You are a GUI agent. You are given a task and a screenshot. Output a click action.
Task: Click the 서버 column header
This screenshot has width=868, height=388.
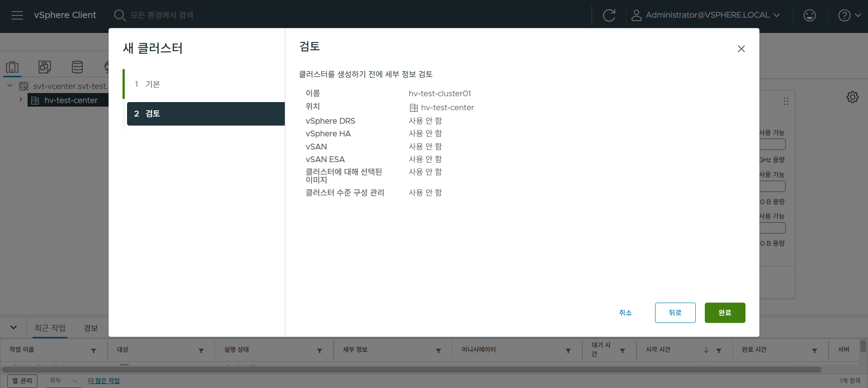coord(843,350)
